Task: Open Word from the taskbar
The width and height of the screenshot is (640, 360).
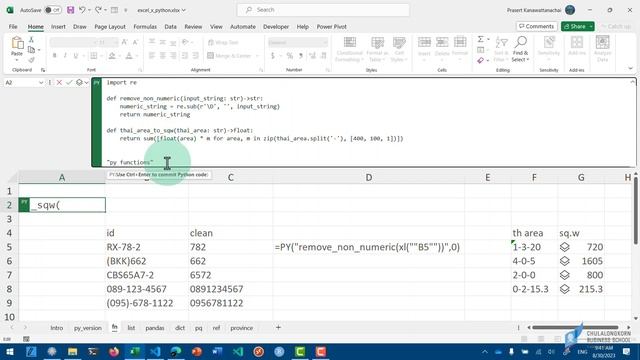Action: 217,351
